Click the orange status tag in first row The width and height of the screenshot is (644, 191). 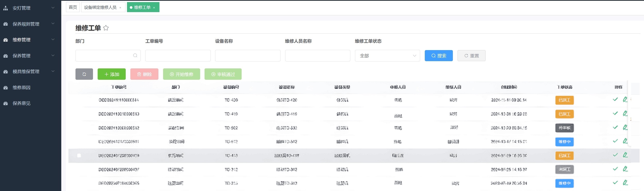click(564, 100)
